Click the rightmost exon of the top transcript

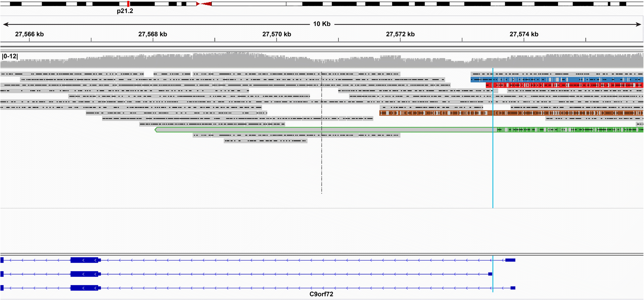[510, 260]
